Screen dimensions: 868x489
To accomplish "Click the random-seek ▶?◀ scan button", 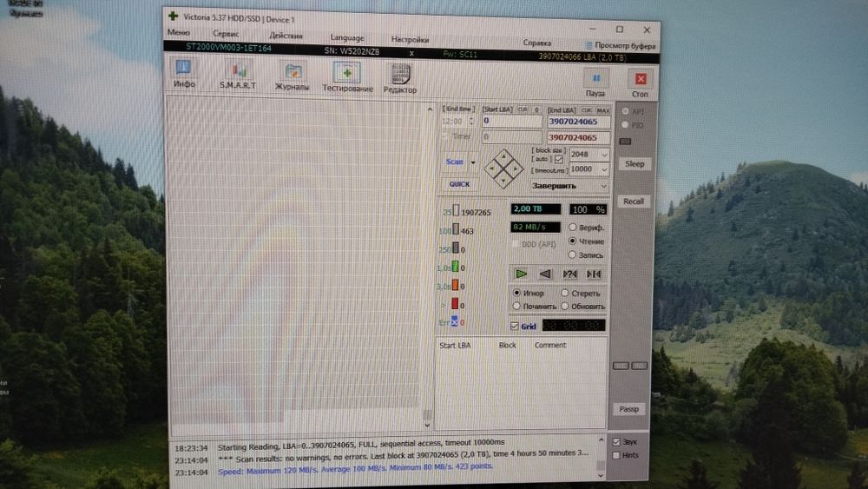I will pos(569,274).
